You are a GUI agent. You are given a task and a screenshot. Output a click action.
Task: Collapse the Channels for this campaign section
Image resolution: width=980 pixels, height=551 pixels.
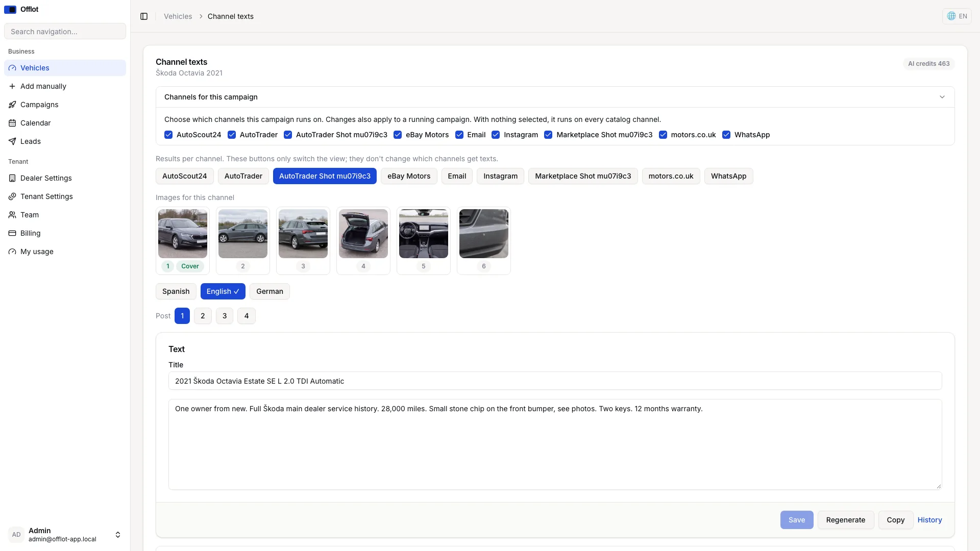point(942,97)
